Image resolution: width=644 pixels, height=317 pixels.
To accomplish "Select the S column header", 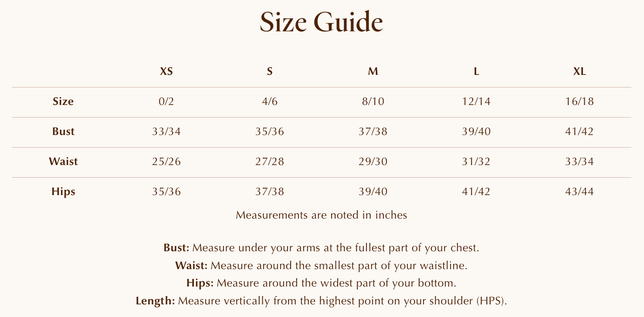I will pos(270,72).
